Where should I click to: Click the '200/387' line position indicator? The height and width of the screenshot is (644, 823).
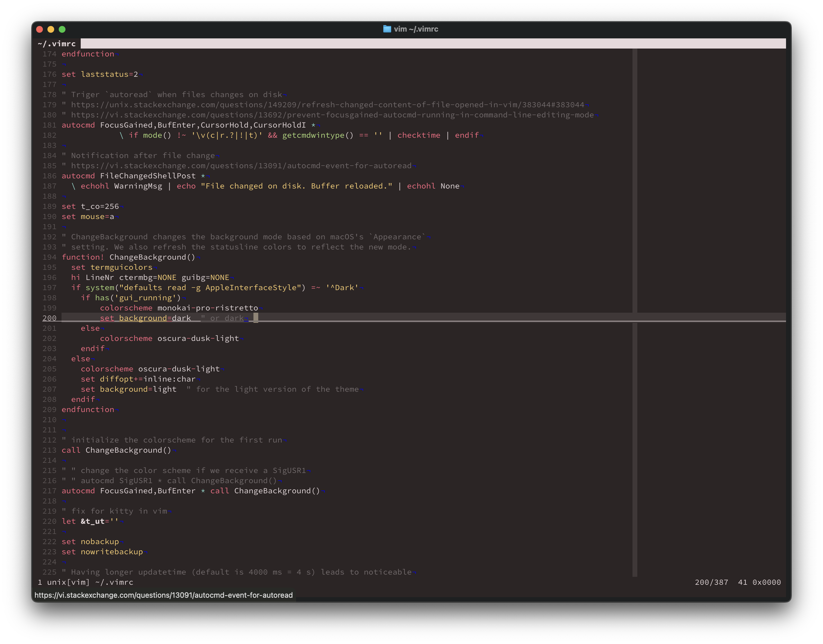coord(712,582)
